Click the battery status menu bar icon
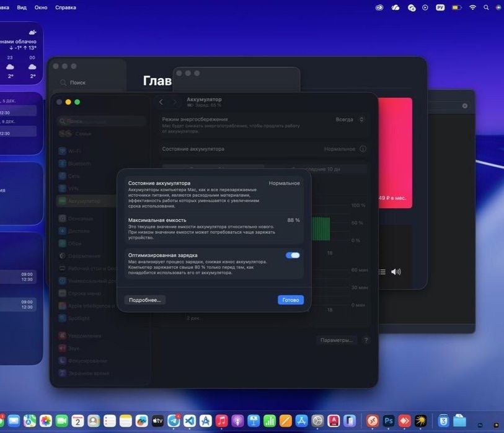 457,7
